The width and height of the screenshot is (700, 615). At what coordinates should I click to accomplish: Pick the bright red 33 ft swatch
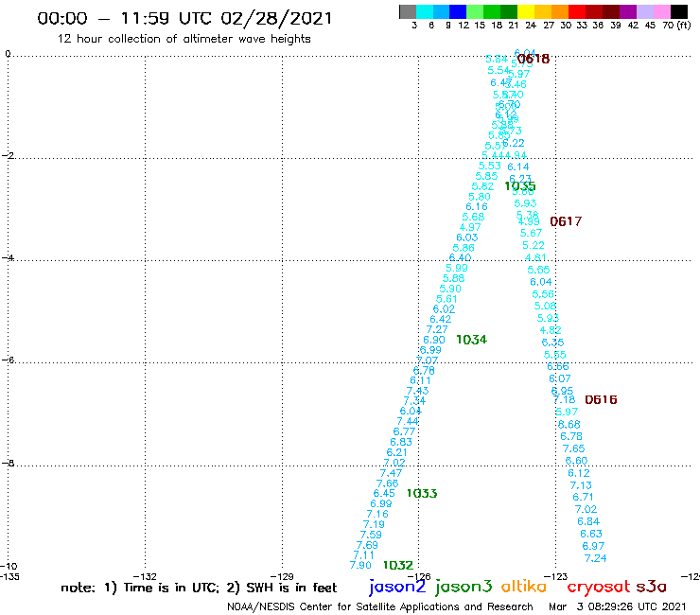pyautogui.click(x=577, y=11)
